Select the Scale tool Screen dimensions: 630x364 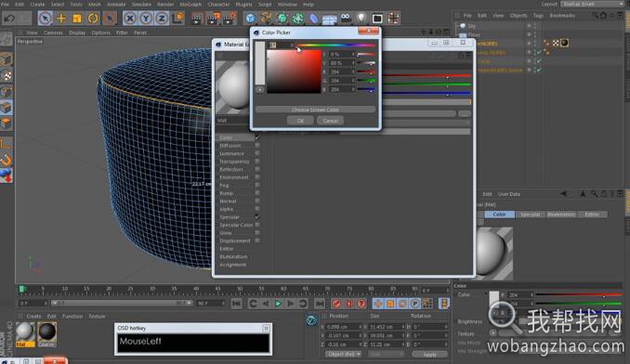pyautogui.click(x=77, y=19)
